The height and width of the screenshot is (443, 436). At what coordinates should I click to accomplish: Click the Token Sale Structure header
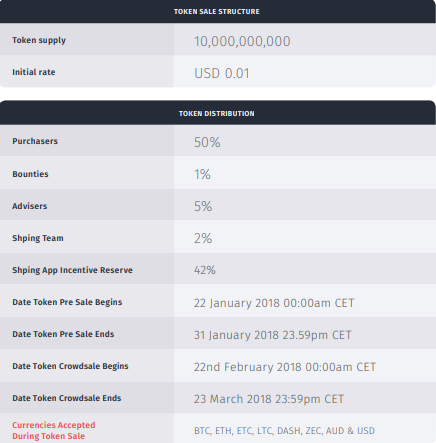coord(217,11)
